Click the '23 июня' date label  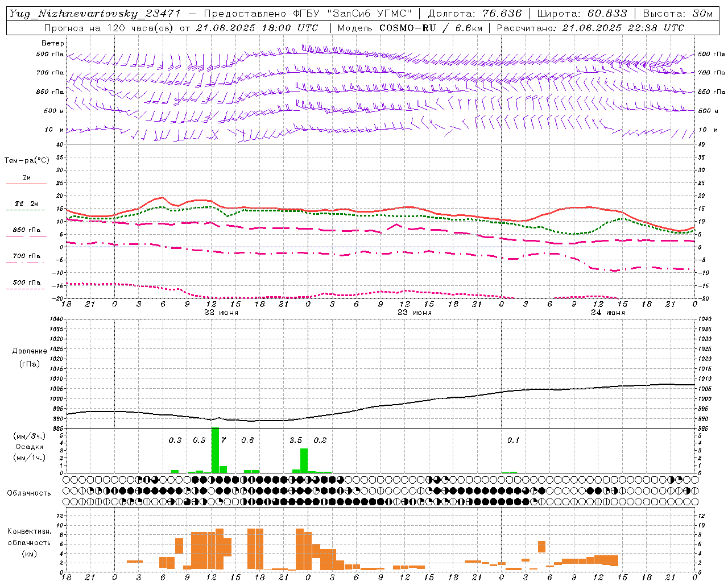415,313
